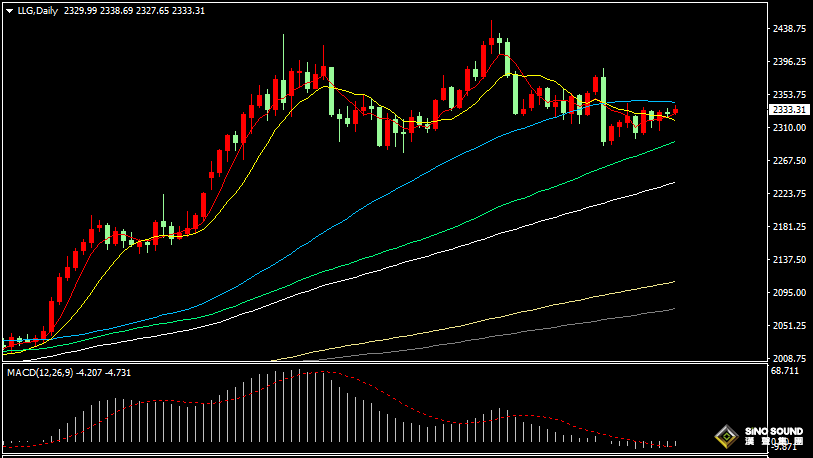
Task: Click the 2008.75 price axis label
Action: point(789,358)
